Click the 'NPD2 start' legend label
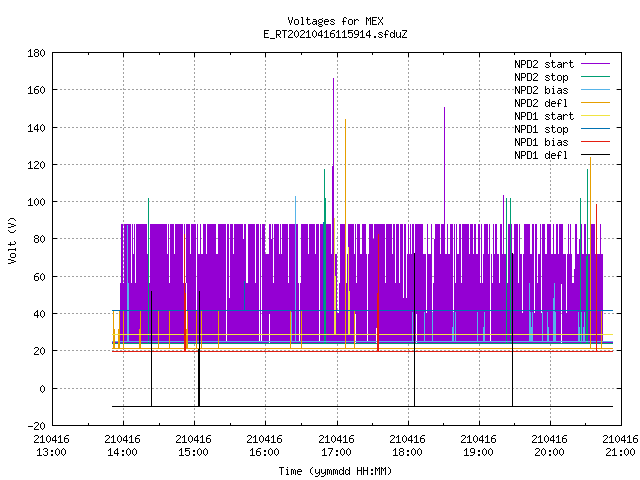 coord(544,64)
